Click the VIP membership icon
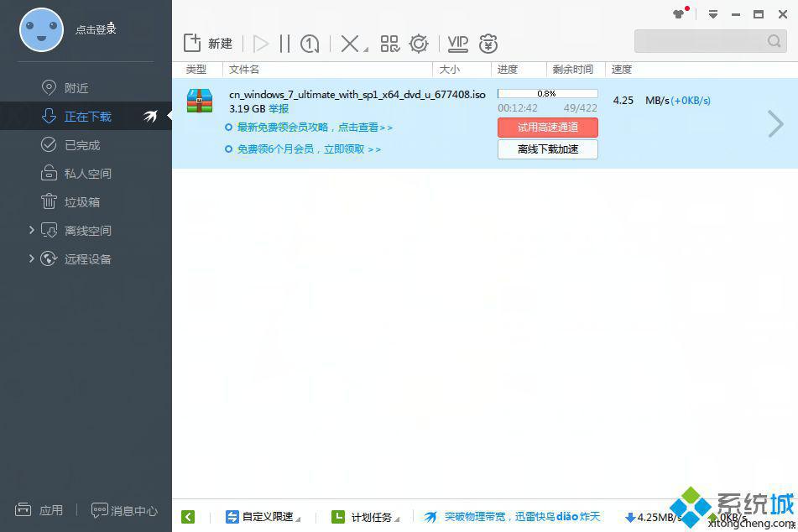Image resolution: width=798 pixels, height=532 pixels. [457, 44]
